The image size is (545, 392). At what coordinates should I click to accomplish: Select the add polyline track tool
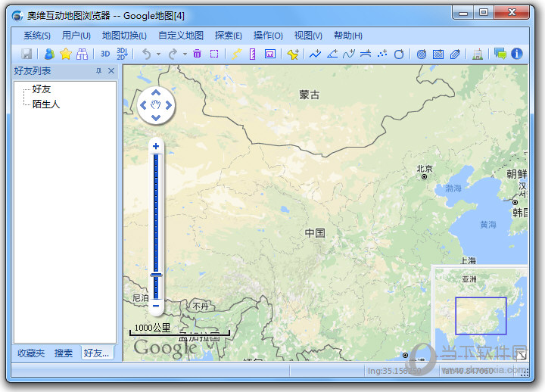pyautogui.click(x=315, y=54)
